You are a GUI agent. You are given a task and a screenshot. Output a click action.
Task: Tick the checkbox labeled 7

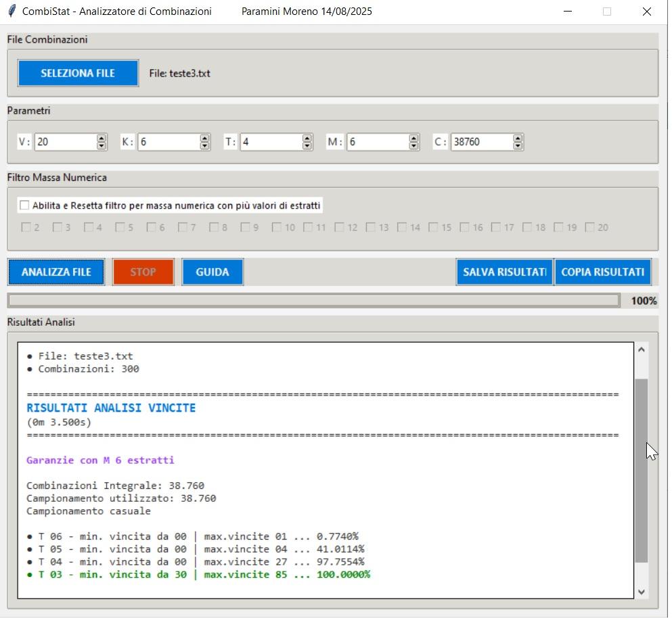pos(182,228)
